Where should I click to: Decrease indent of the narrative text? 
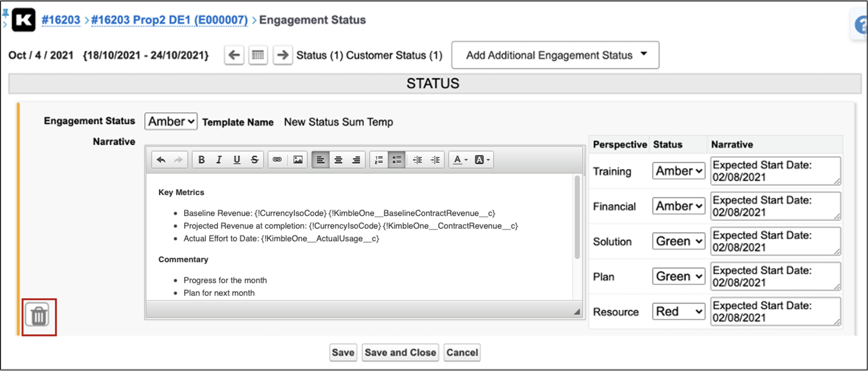point(418,160)
